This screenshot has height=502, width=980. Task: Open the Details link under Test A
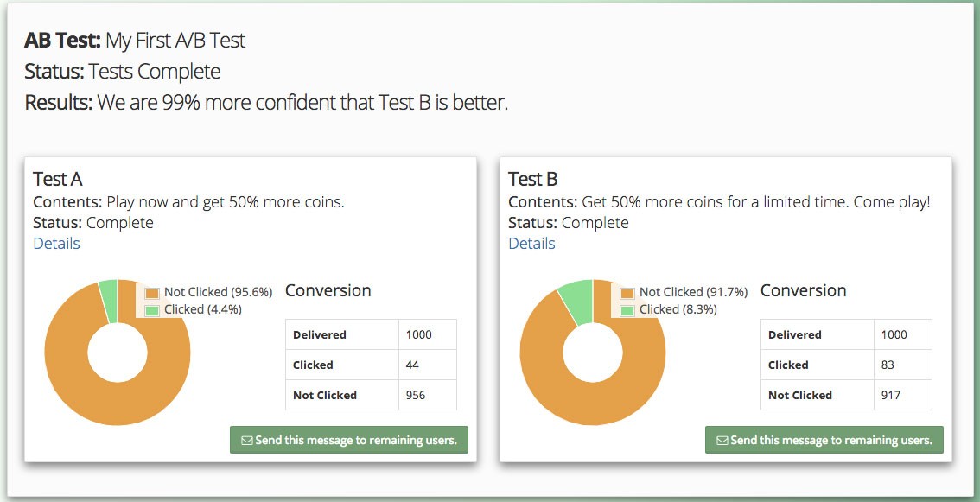click(56, 244)
